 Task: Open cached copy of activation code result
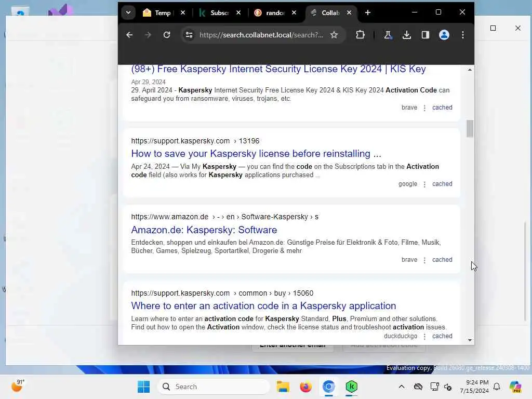tap(442, 336)
